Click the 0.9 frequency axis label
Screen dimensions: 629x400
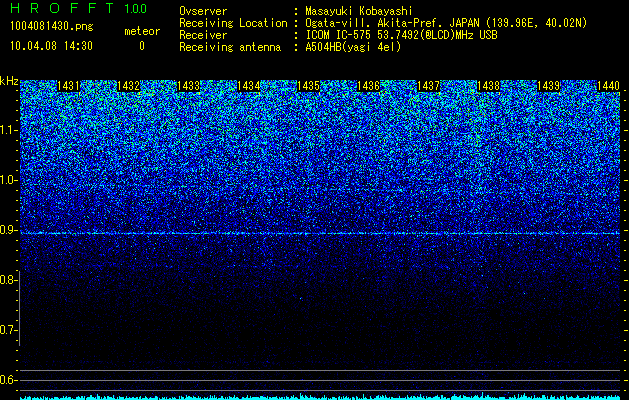point(7,230)
